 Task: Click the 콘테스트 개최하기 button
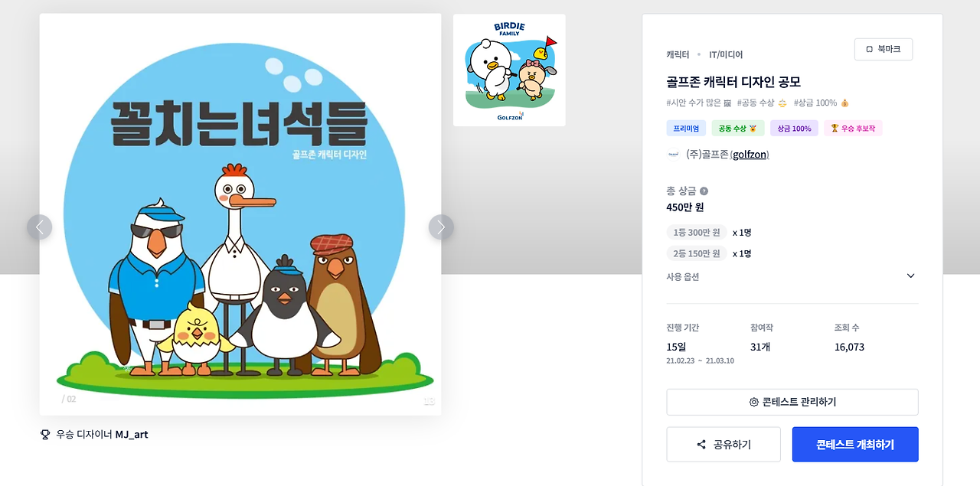[x=855, y=445]
